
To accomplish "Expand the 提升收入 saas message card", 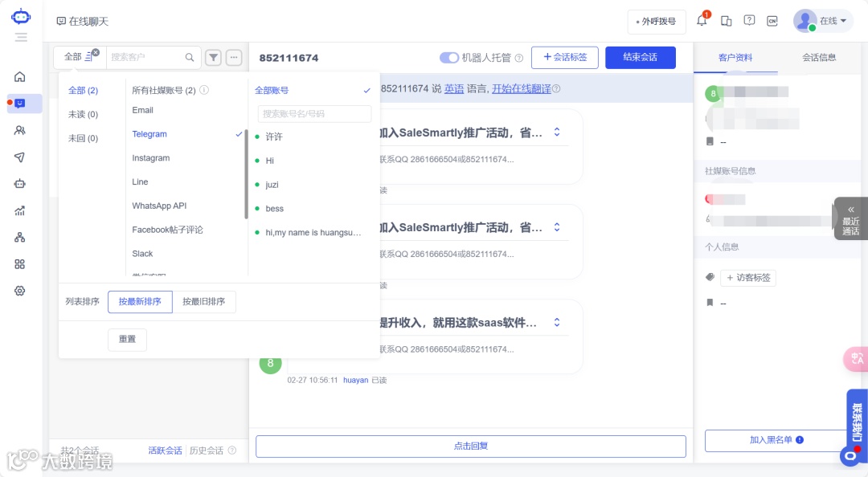I will click(557, 323).
